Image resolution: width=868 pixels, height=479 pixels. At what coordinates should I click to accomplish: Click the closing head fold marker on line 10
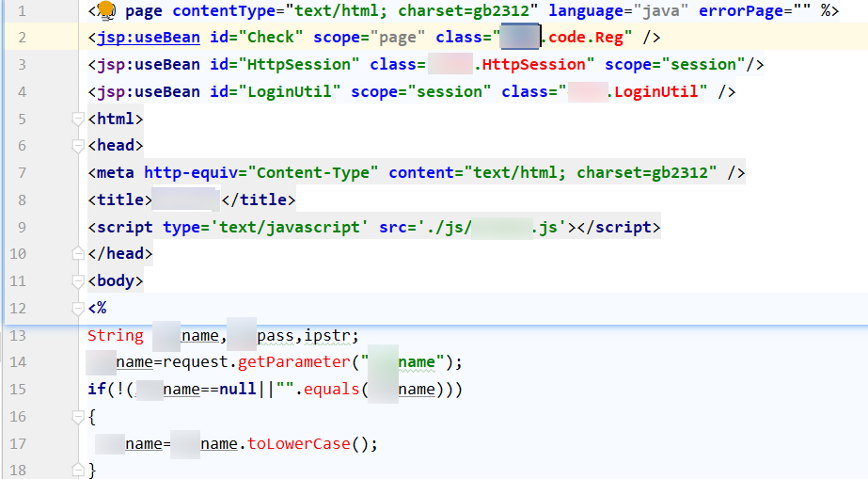click(77, 254)
